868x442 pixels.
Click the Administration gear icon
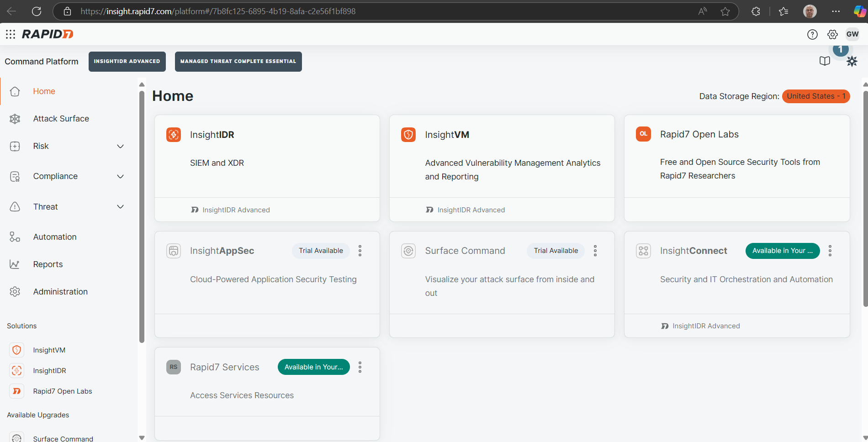pyautogui.click(x=15, y=292)
